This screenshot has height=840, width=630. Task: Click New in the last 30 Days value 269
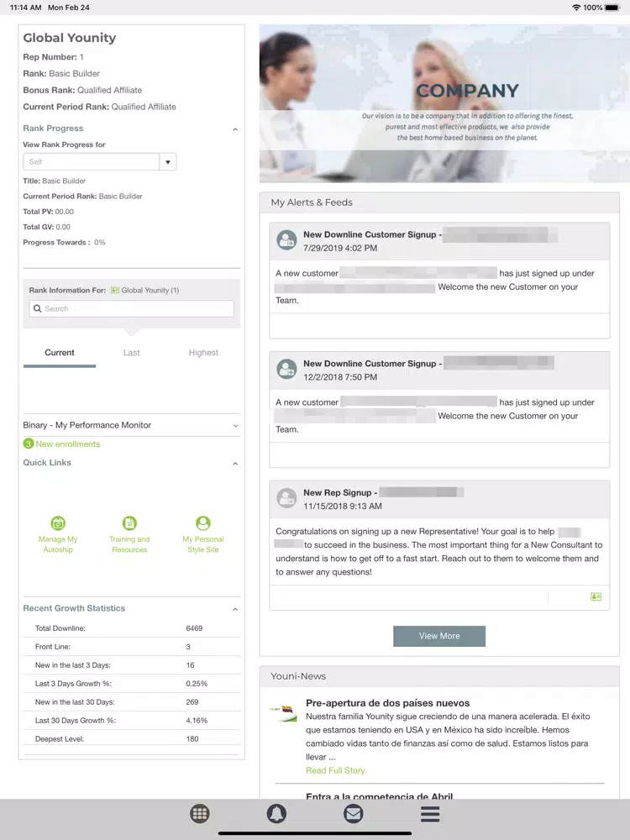click(192, 701)
